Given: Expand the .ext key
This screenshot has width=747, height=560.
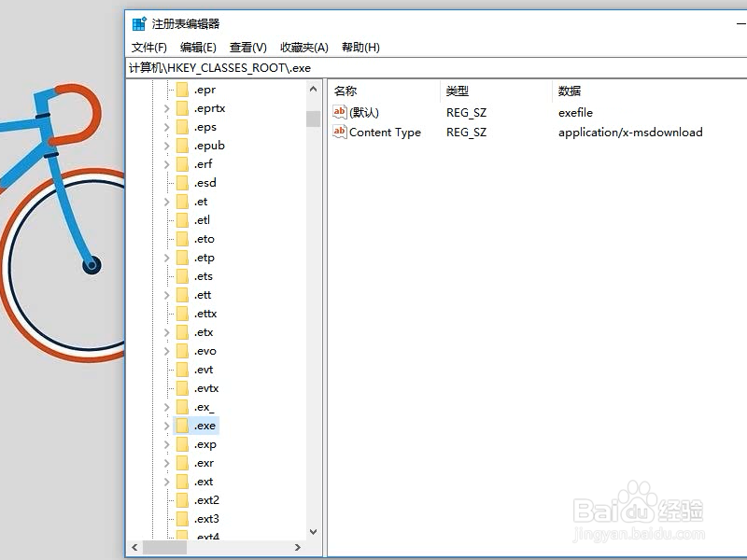Looking at the screenshot, I should 167,482.
